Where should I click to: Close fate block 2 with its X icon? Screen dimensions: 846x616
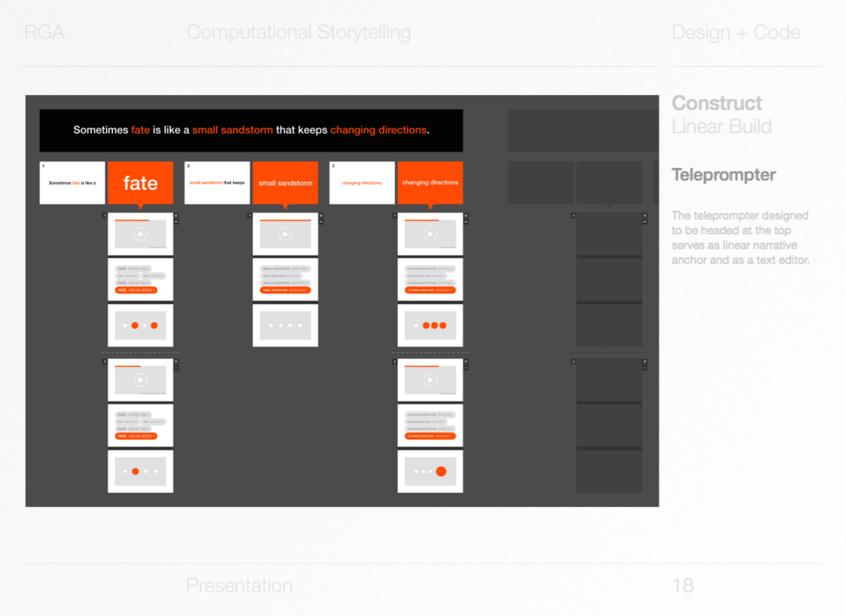176,362
